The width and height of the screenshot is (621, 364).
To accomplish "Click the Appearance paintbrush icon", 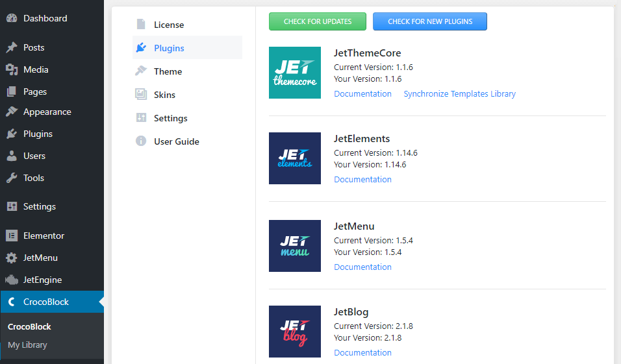I will (12, 112).
